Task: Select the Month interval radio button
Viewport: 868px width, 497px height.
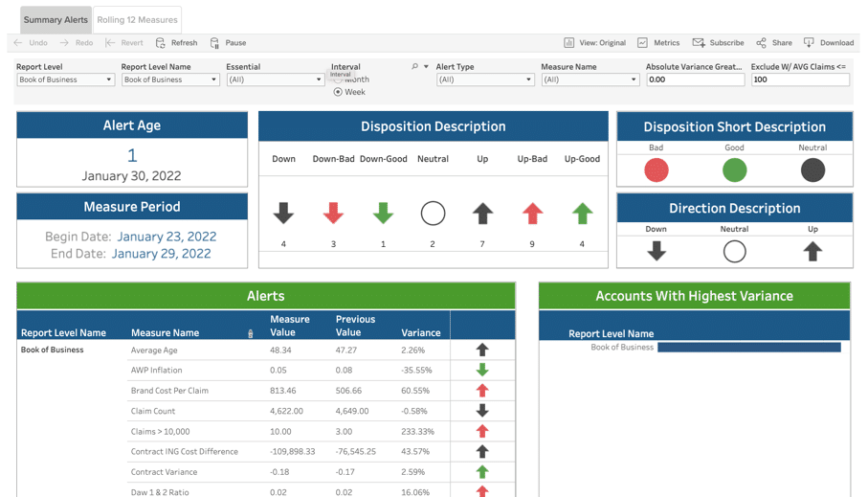Action: (338, 80)
